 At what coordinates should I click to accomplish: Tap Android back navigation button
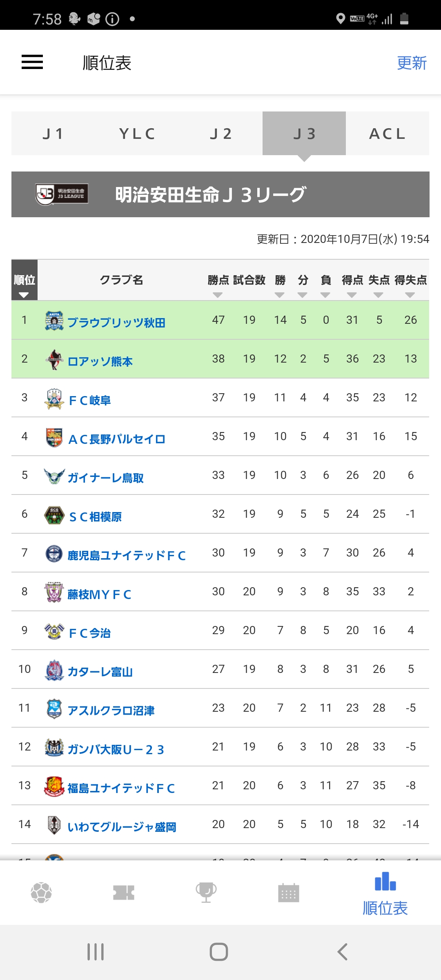(x=343, y=952)
